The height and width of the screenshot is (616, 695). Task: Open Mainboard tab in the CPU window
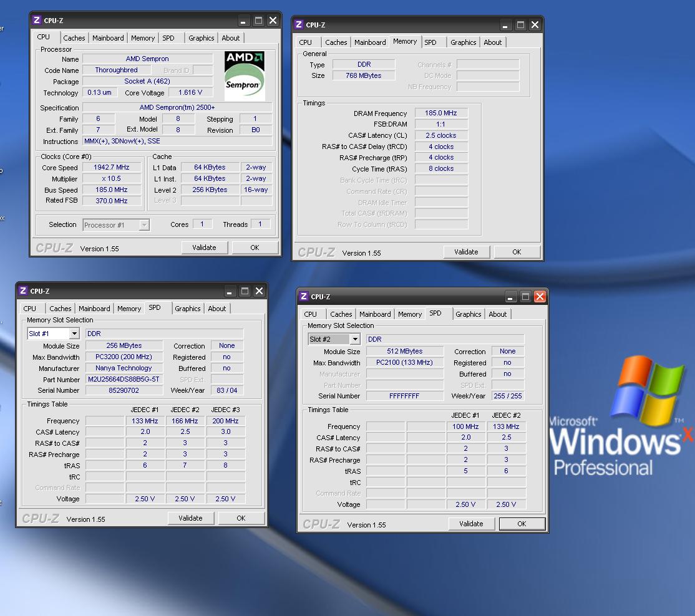pyautogui.click(x=108, y=38)
